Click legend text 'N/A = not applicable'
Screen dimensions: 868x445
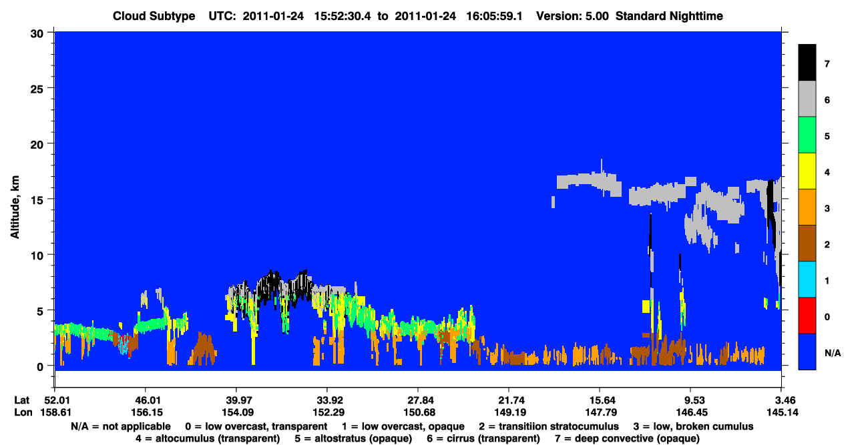pos(121,426)
